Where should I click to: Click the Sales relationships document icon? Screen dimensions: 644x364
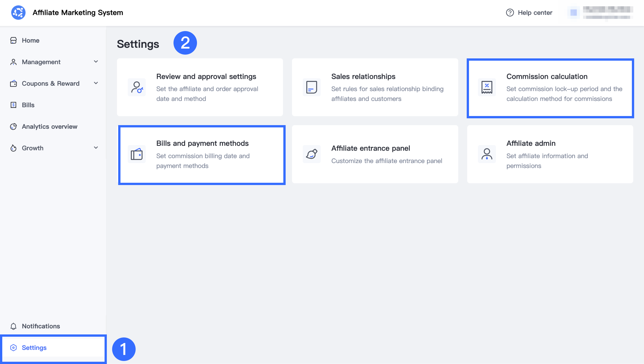[x=311, y=87]
